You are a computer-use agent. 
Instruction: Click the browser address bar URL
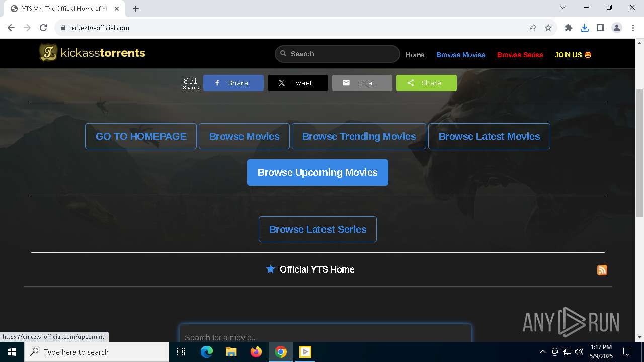tap(100, 28)
